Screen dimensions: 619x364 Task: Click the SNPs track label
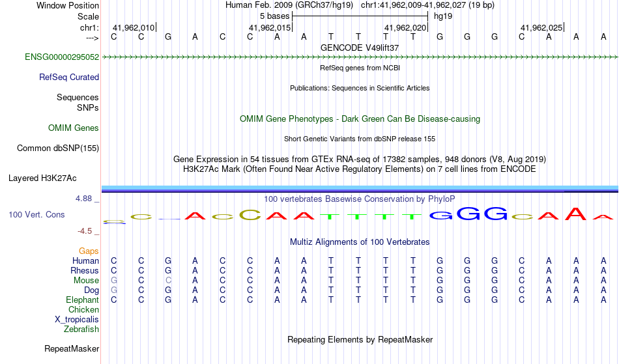[88, 107]
